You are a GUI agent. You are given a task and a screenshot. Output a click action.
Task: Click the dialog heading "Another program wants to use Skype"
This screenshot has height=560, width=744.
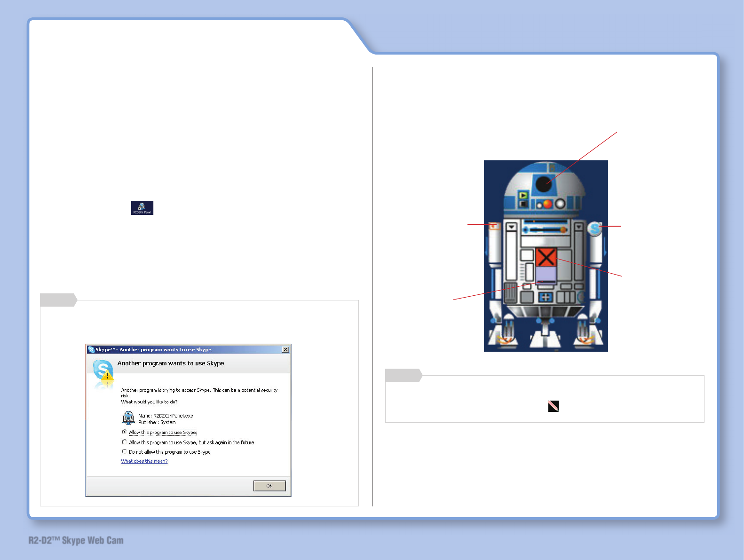pyautogui.click(x=171, y=363)
